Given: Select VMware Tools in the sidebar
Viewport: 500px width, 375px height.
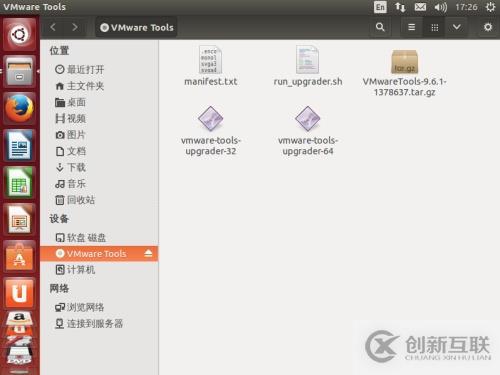Looking at the screenshot, I should (x=99, y=254).
